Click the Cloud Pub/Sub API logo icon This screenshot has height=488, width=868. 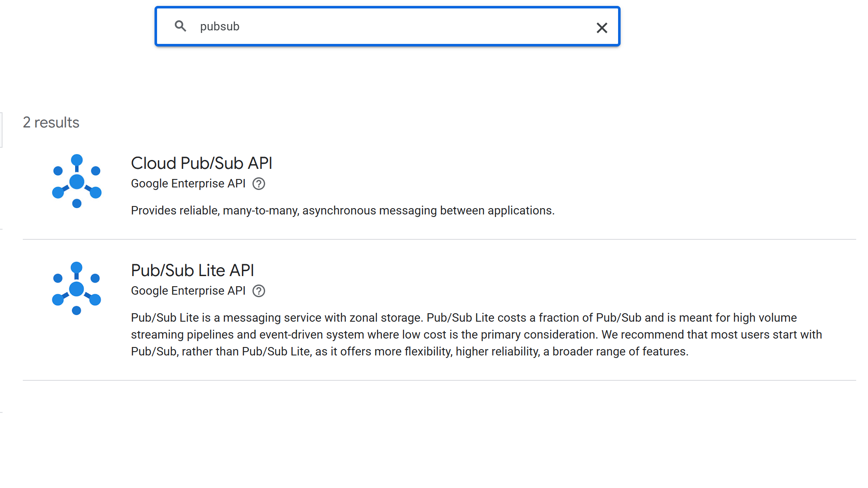click(76, 181)
